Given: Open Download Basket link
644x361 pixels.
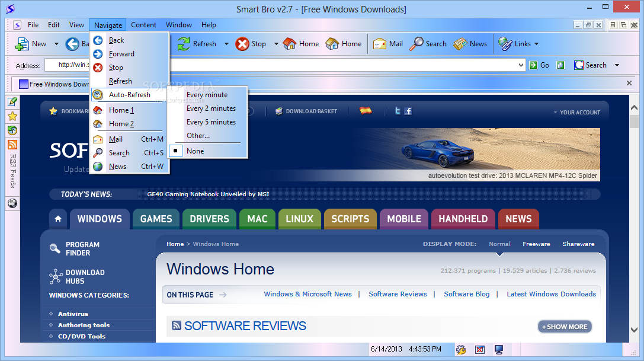Looking at the screenshot, I should [x=306, y=111].
